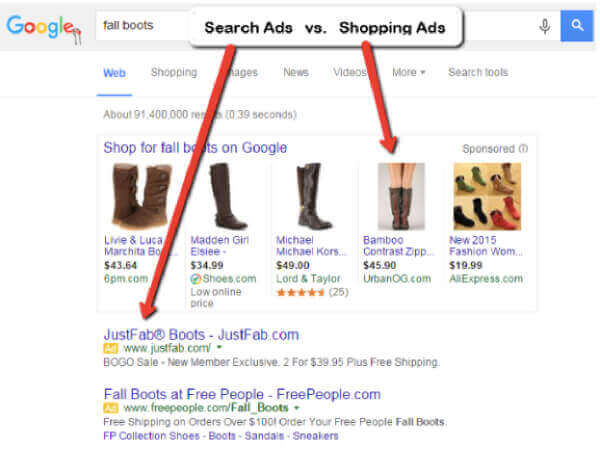Click the New 2015 Fashion colorful boots image
Viewport: 600px width, 475px height.
(487, 196)
